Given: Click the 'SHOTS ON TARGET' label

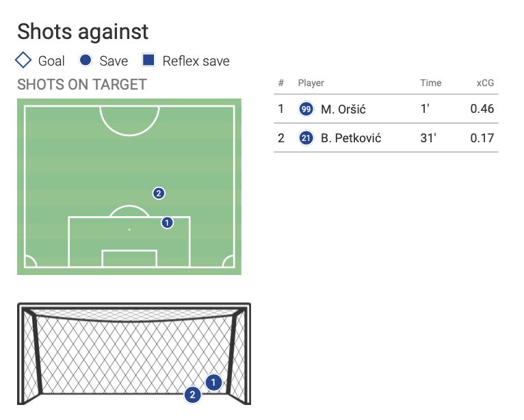Looking at the screenshot, I should [82, 85].
